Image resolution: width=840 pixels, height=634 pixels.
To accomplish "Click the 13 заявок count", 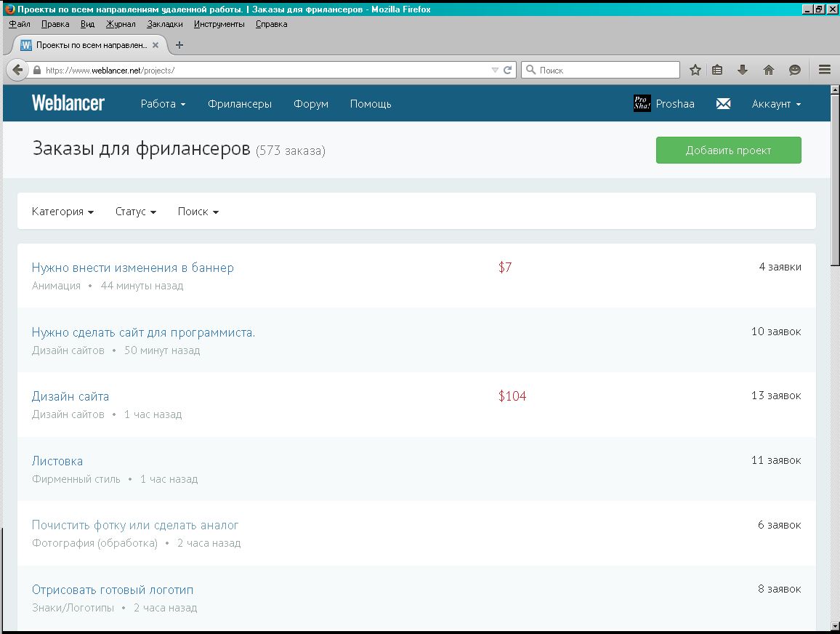I will point(776,396).
